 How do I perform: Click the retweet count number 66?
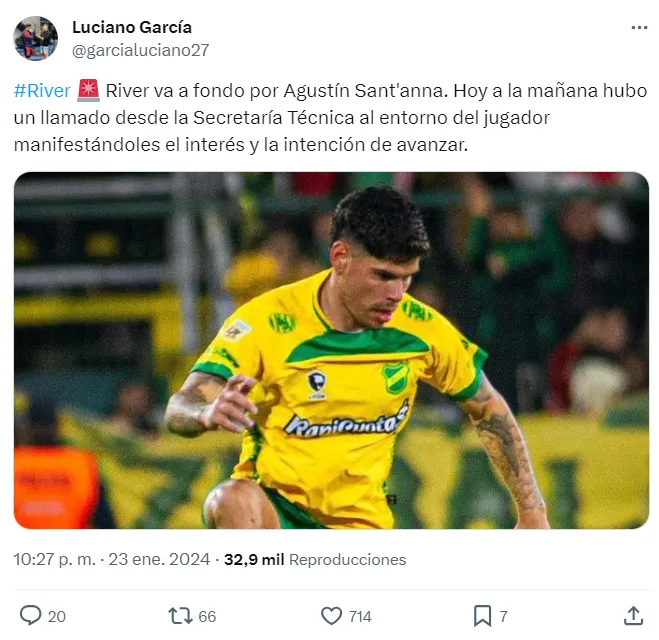(x=207, y=616)
